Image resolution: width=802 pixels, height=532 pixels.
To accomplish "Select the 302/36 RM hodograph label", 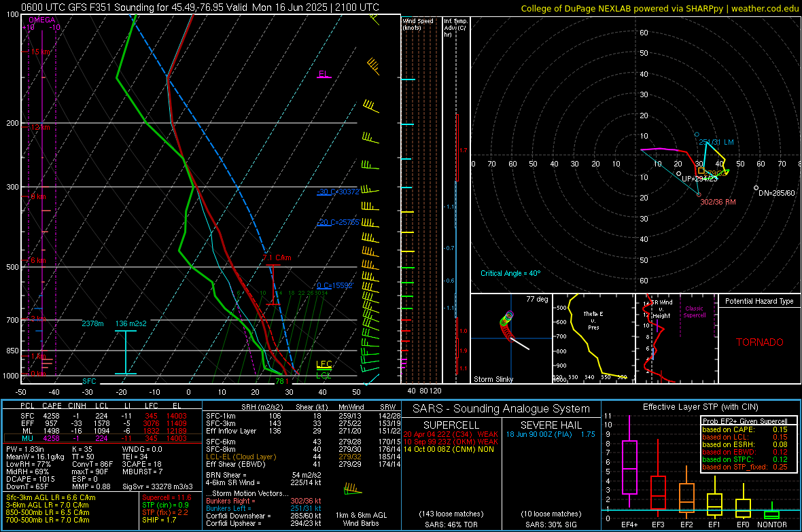I will (718, 202).
